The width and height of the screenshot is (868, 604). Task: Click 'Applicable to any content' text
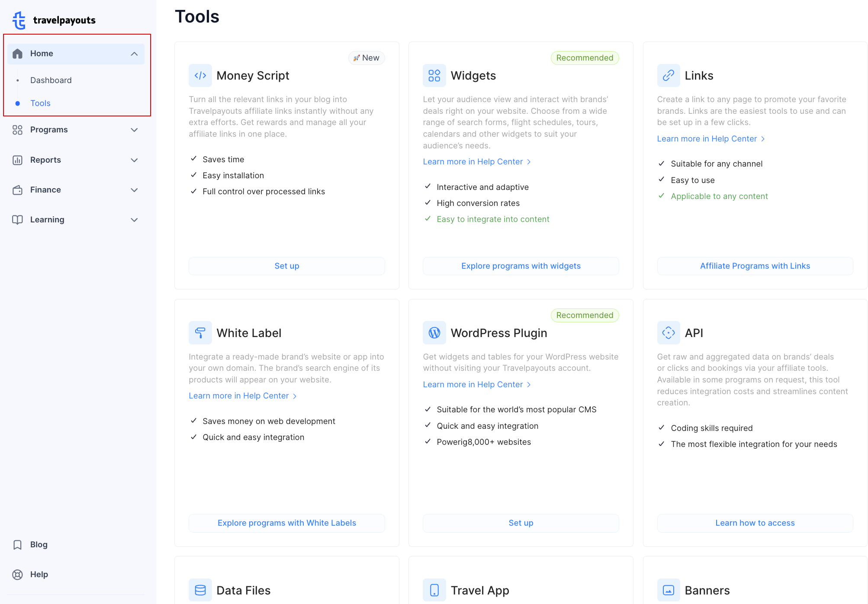(719, 196)
